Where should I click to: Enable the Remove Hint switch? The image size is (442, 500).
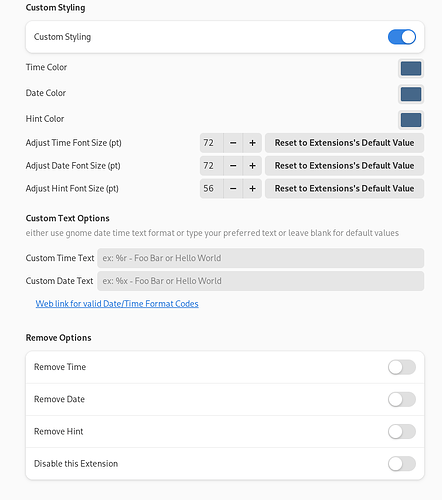[x=402, y=432]
